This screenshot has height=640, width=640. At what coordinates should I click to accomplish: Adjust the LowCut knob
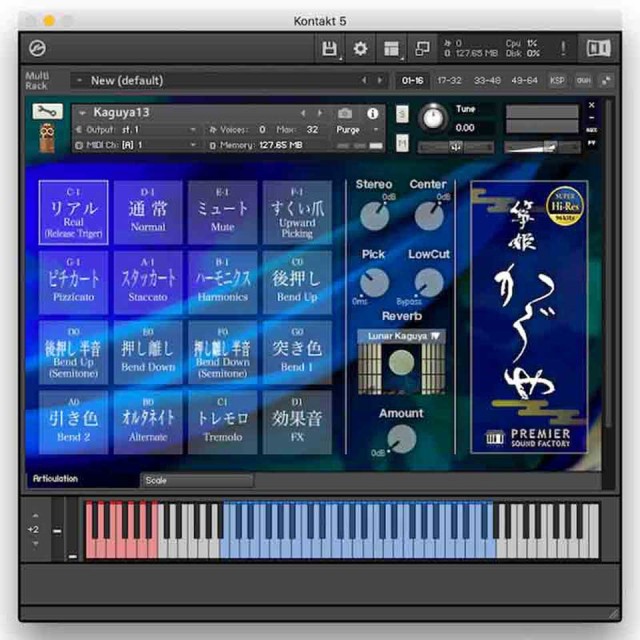[x=429, y=282]
